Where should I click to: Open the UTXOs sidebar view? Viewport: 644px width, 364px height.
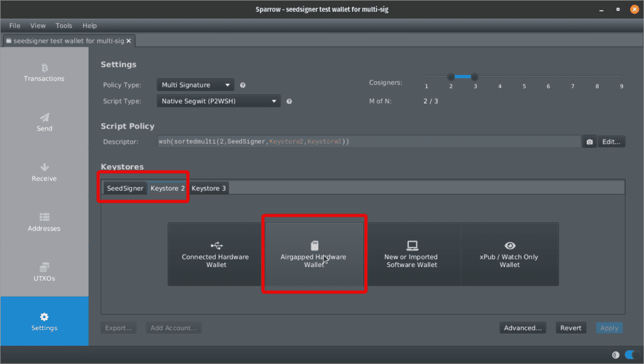pos(45,272)
